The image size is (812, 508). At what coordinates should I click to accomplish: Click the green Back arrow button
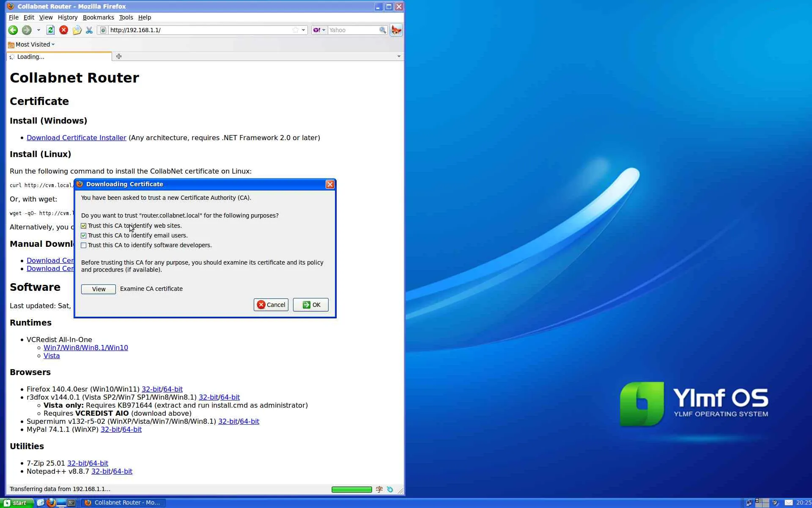(13, 30)
